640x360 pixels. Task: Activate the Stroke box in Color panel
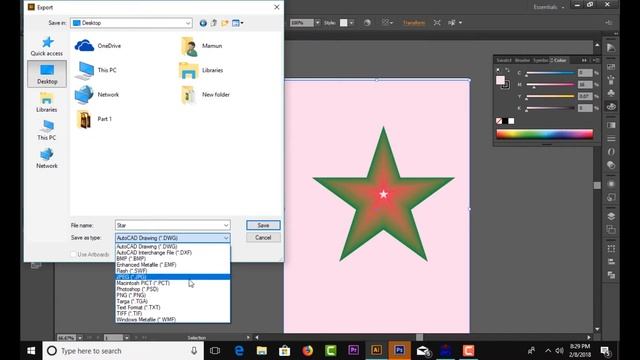pyautogui.click(x=506, y=85)
